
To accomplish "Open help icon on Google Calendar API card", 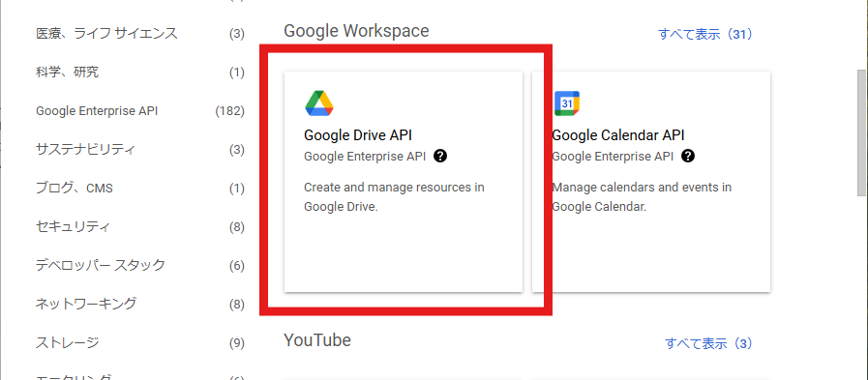I will pos(688,156).
